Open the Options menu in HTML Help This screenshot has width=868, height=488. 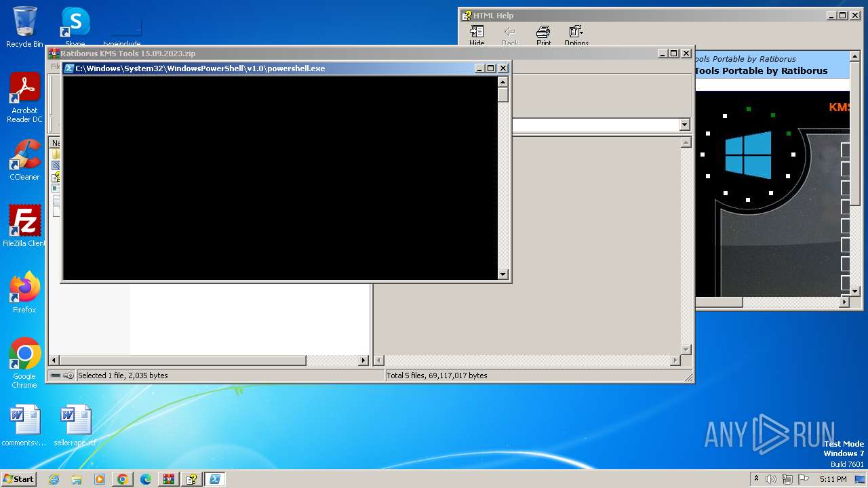point(576,36)
